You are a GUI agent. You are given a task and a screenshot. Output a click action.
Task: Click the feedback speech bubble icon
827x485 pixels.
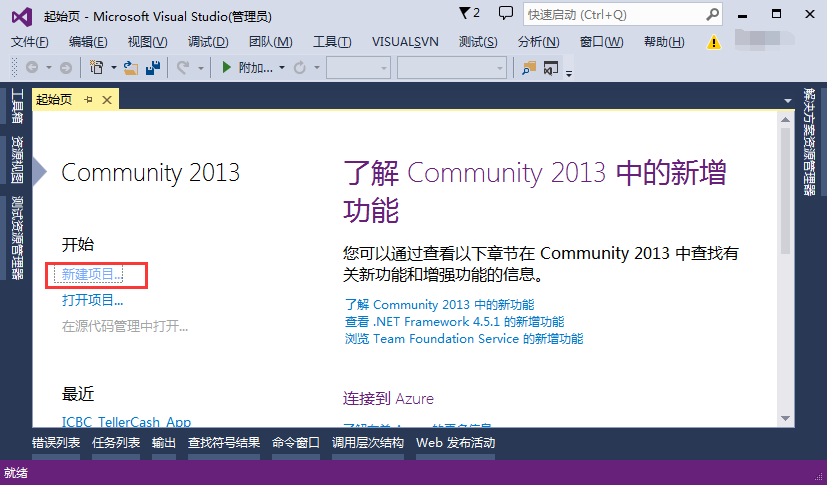[505, 13]
